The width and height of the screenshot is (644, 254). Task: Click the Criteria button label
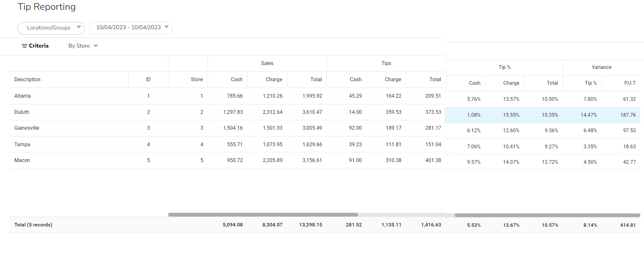coord(39,46)
